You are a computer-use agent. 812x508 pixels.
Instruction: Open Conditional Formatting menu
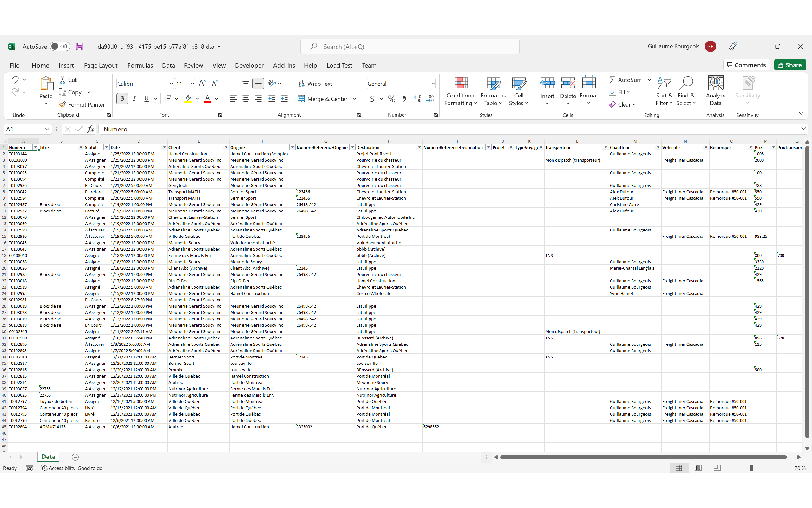[461, 91]
